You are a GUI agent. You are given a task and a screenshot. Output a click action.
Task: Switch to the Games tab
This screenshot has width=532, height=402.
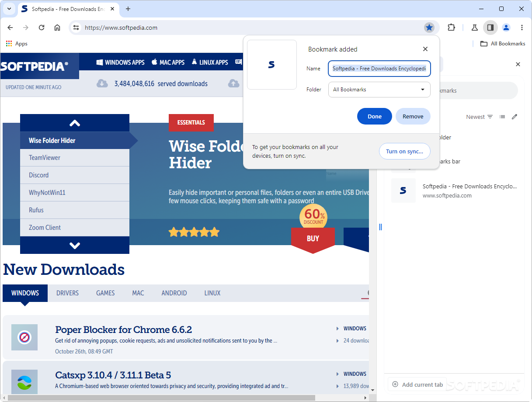pyautogui.click(x=105, y=293)
